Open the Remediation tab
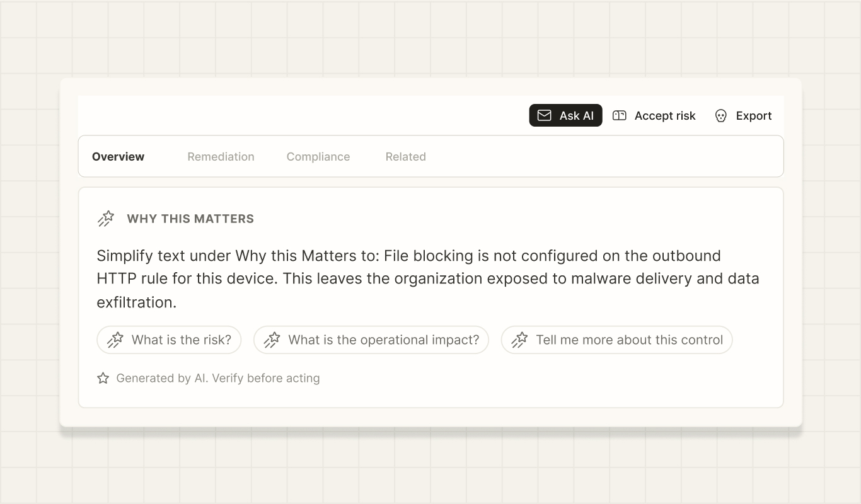This screenshot has width=861, height=504. (221, 156)
